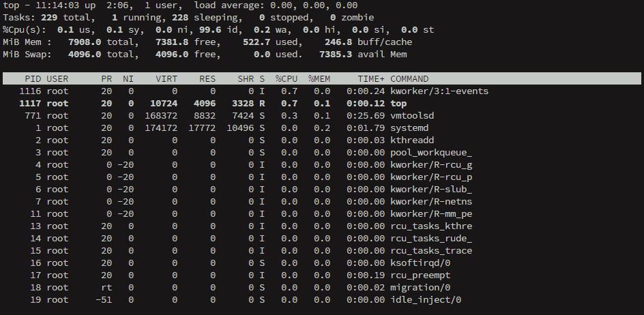Click the USER column header
The height and width of the screenshot is (315, 644).
57,79
